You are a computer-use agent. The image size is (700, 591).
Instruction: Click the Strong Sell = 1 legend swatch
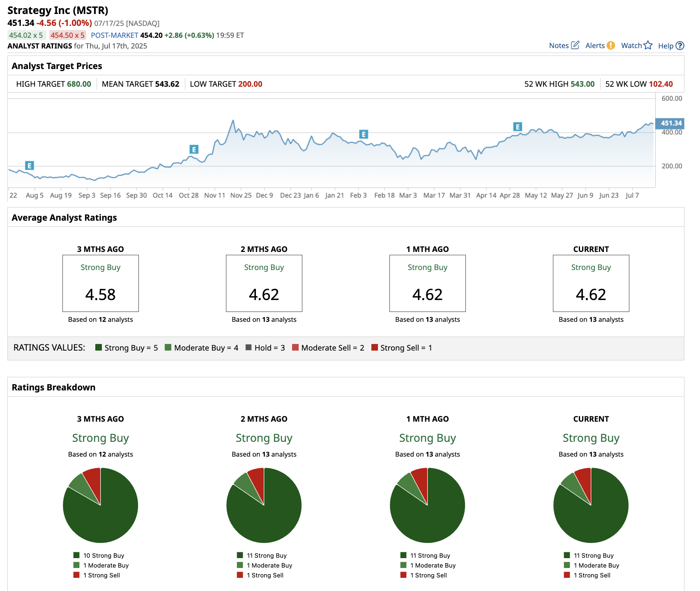(x=374, y=347)
